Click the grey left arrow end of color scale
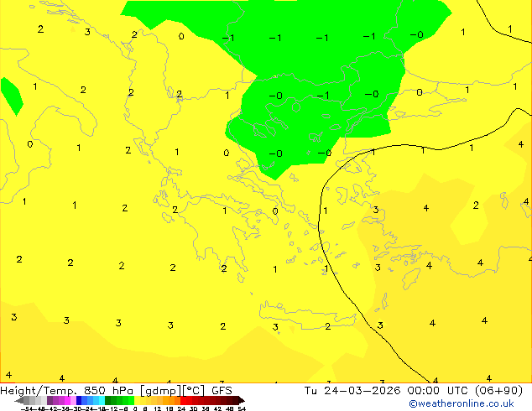532x411 pixels. coord(19,400)
